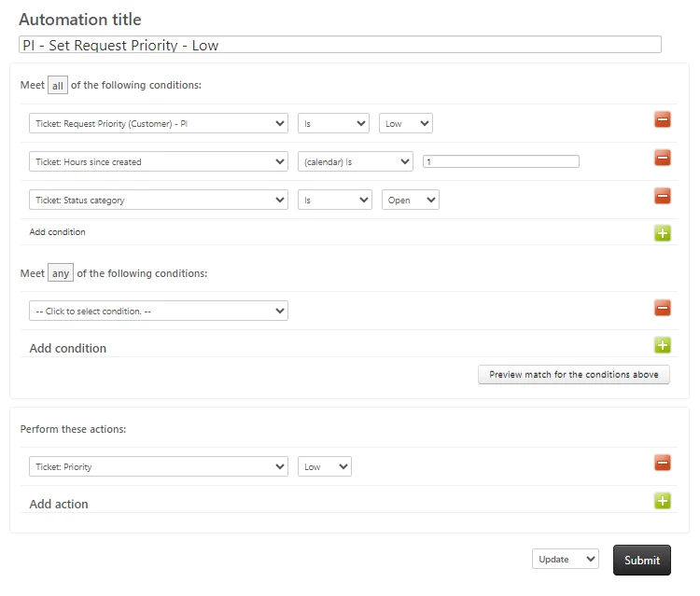This screenshot has width=700, height=596.
Task: Remove the Ticket: Priority action row
Action: [663, 463]
